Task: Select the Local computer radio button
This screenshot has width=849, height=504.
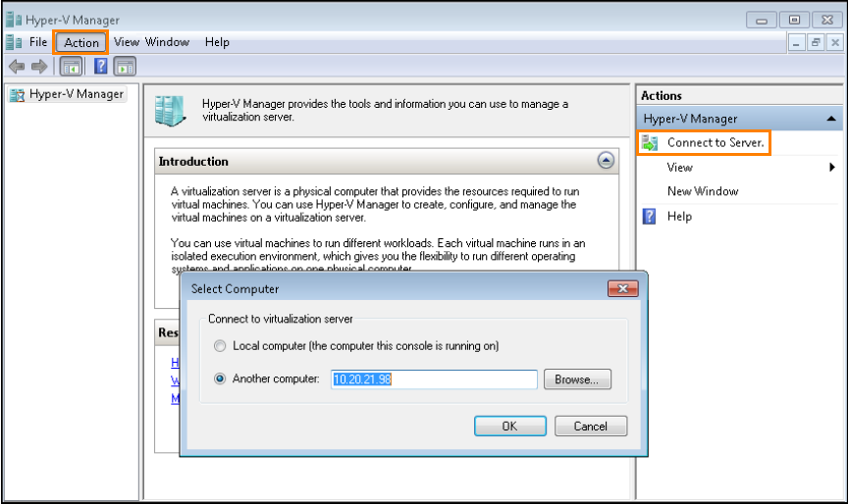Action: pos(220,346)
